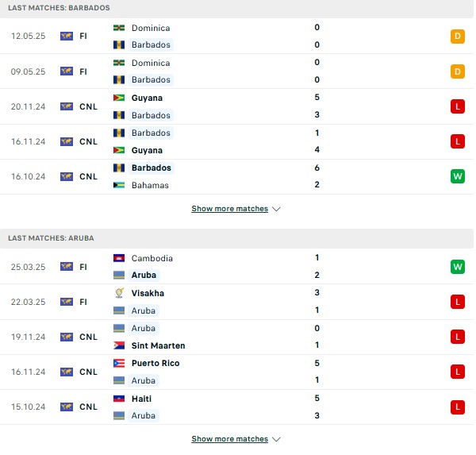The height and width of the screenshot is (455, 476).
Task: Open the Last Matches: Barbados header
Action: 59,8
